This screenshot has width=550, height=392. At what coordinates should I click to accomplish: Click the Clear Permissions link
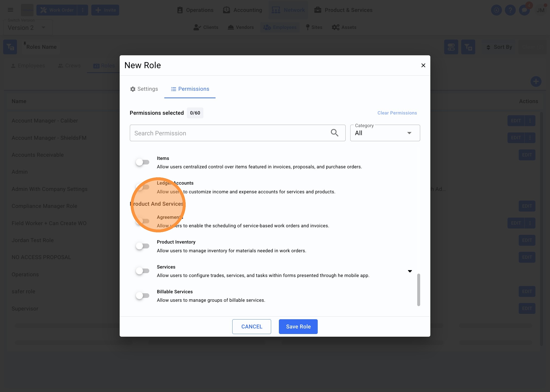point(397,113)
